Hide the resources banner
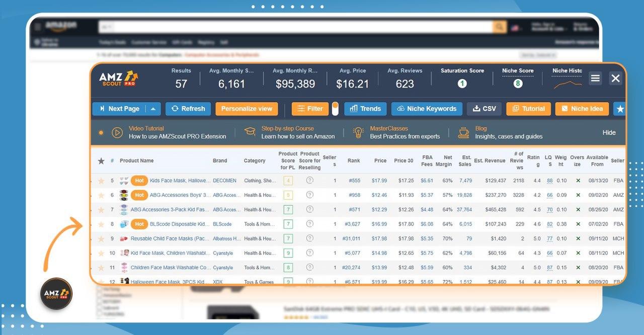644x335 pixels. click(x=609, y=132)
